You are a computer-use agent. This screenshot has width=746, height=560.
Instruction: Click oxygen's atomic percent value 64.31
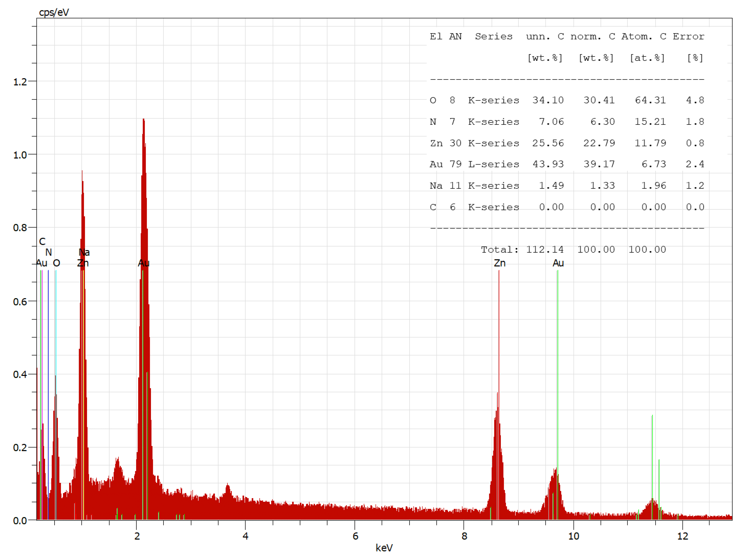point(650,100)
